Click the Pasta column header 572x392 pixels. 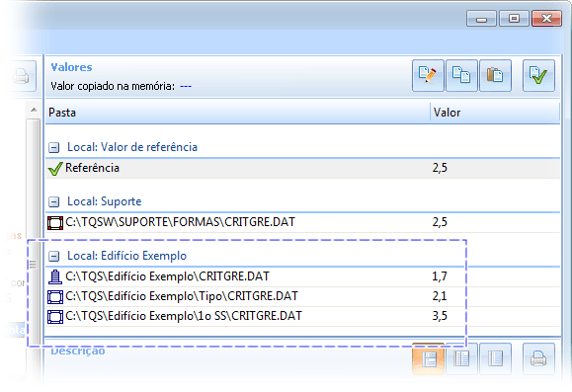238,113
